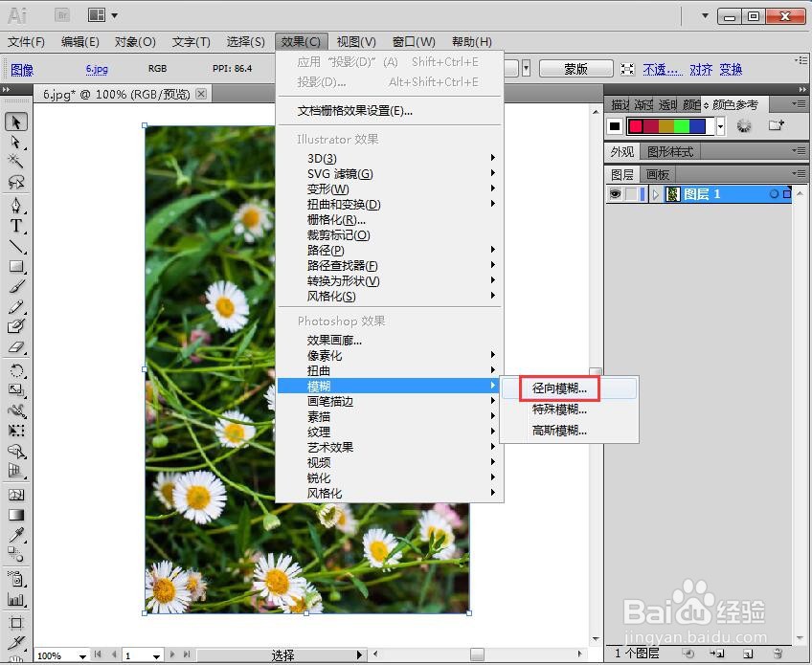
Task: Select the Pen tool
Action: 16,206
